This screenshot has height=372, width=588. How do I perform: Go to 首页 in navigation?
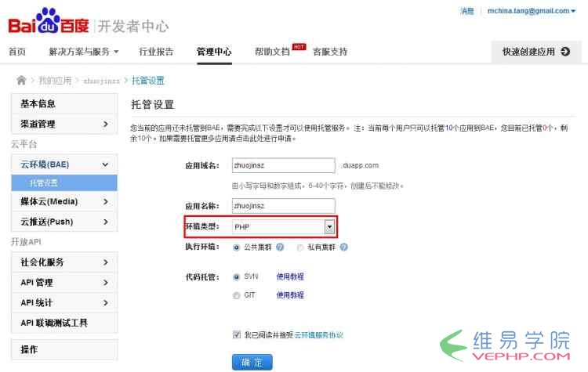coord(17,52)
